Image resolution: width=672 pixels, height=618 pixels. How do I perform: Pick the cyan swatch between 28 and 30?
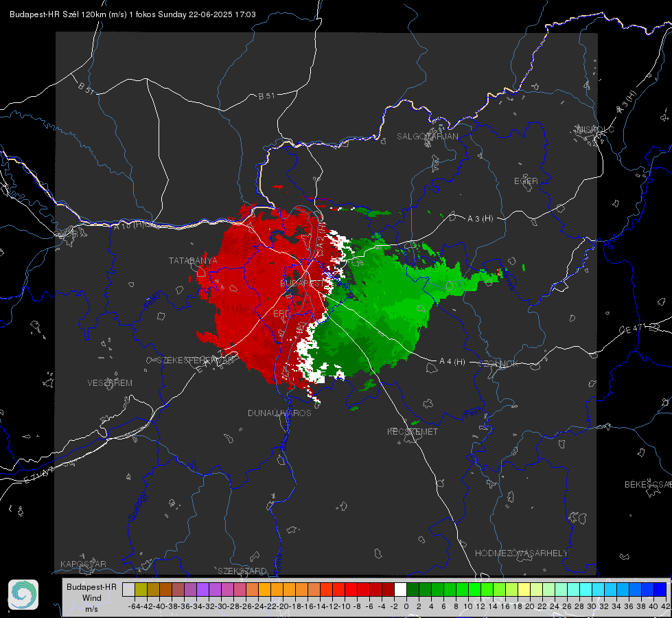(586, 590)
